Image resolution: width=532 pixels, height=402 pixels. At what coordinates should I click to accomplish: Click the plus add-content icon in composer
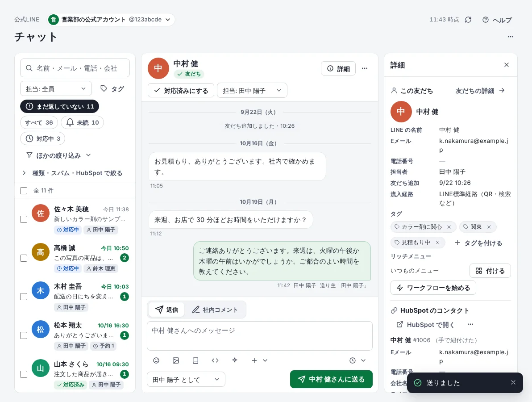pyautogui.click(x=254, y=360)
